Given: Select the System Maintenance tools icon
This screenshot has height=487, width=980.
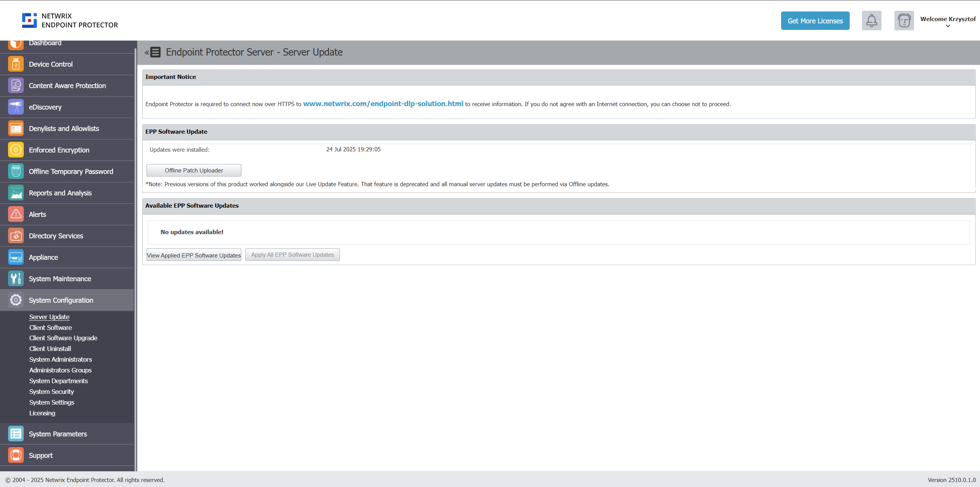Looking at the screenshot, I should tap(16, 279).
